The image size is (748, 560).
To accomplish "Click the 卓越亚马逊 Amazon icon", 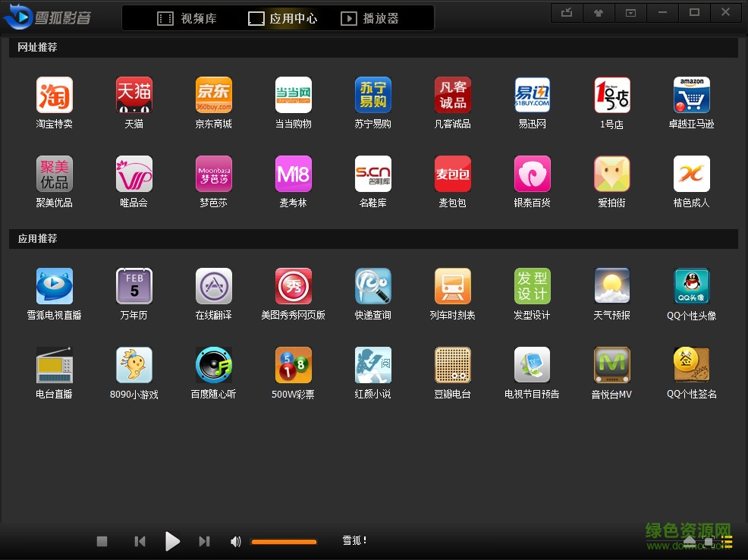I will (x=691, y=96).
